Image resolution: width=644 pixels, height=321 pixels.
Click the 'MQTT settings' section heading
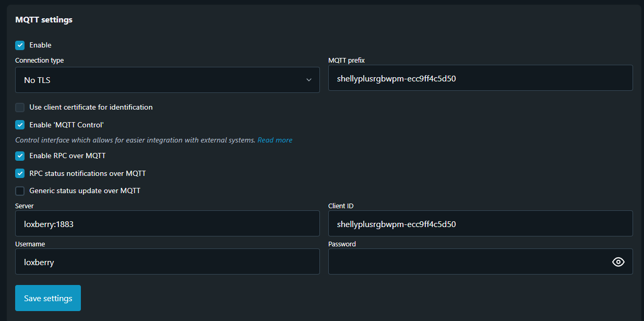tap(44, 20)
